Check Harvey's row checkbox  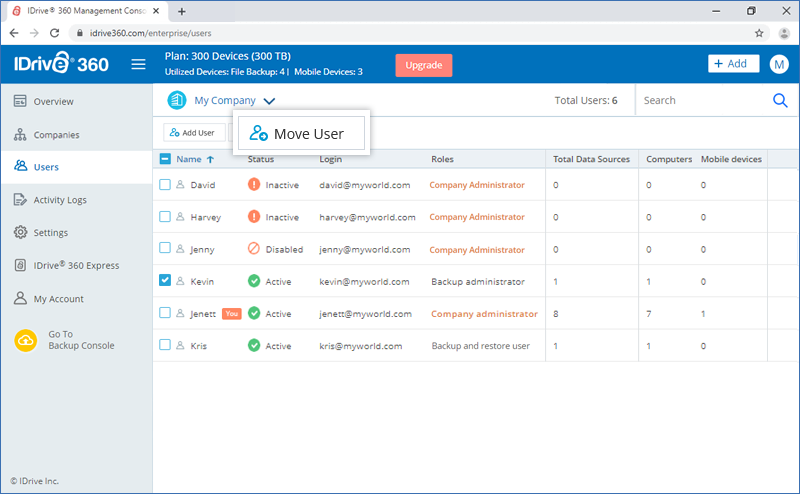[165, 216]
